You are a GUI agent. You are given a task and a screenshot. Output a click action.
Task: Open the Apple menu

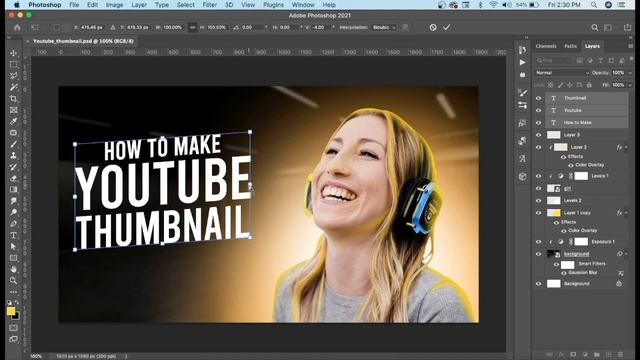point(17,5)
